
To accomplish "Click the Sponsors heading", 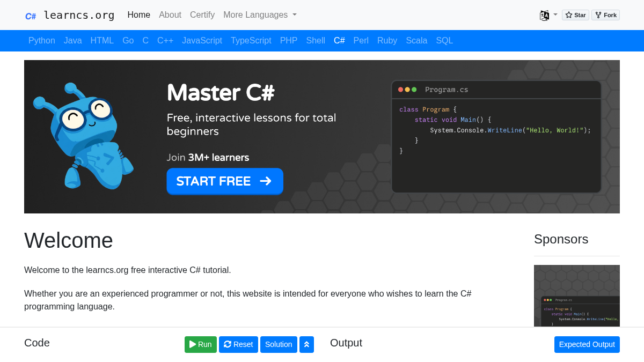I will tap(561, 239).
